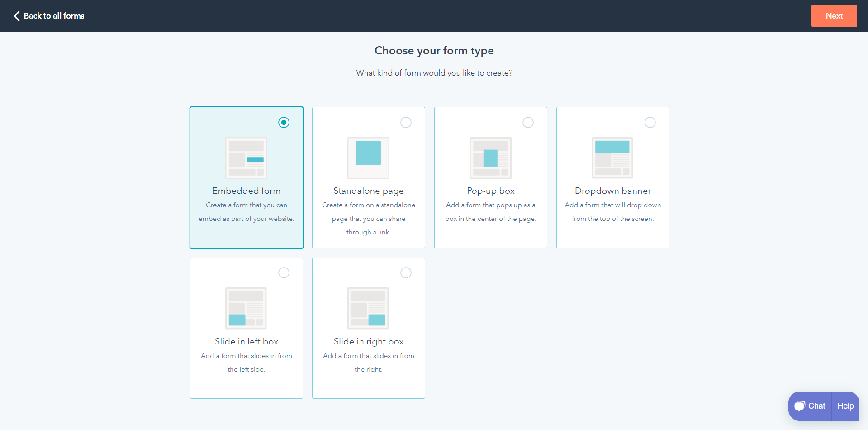Select the Pop-up box radio button
This screenshot has width=868, height=430.
pyautogui.click(x=528, y=123)
